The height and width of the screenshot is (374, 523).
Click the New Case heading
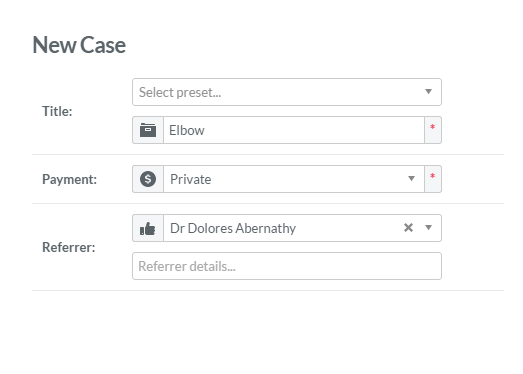[x=79, y=45]
